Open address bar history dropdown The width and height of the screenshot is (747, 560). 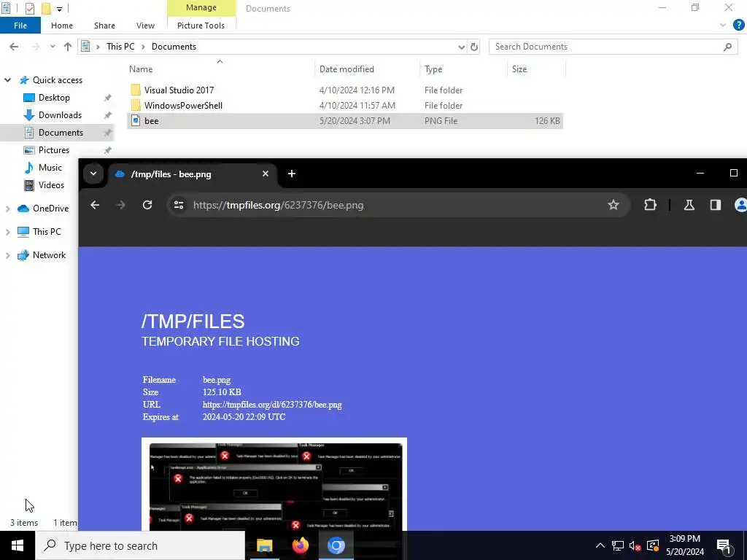[461, 47]
